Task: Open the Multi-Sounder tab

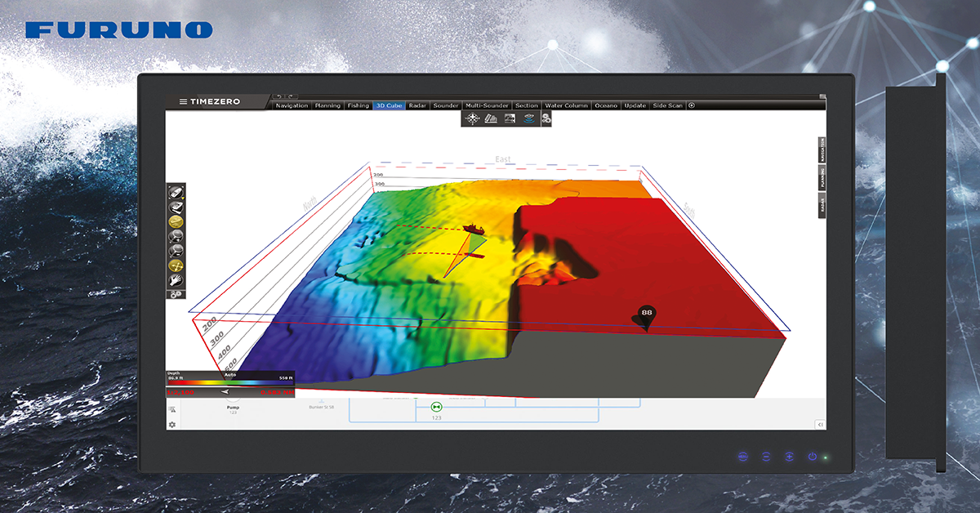Action: (487, 105)
